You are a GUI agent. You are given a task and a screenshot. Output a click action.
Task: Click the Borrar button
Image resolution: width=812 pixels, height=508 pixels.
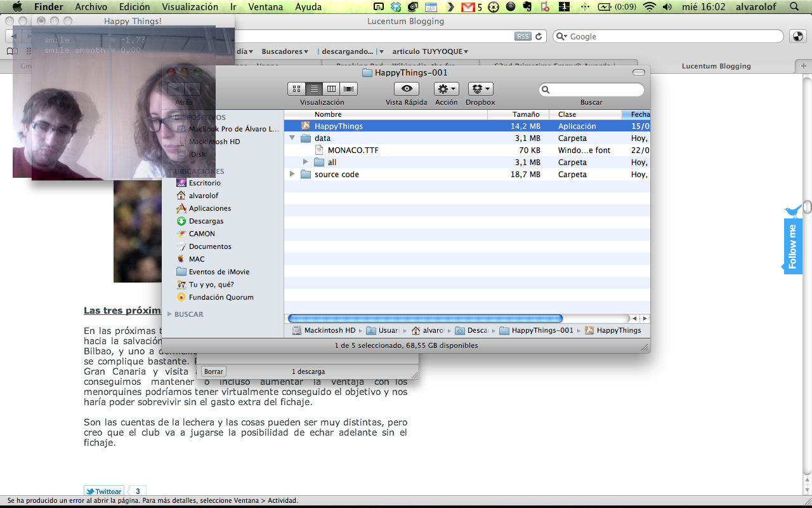click(214, 371)
